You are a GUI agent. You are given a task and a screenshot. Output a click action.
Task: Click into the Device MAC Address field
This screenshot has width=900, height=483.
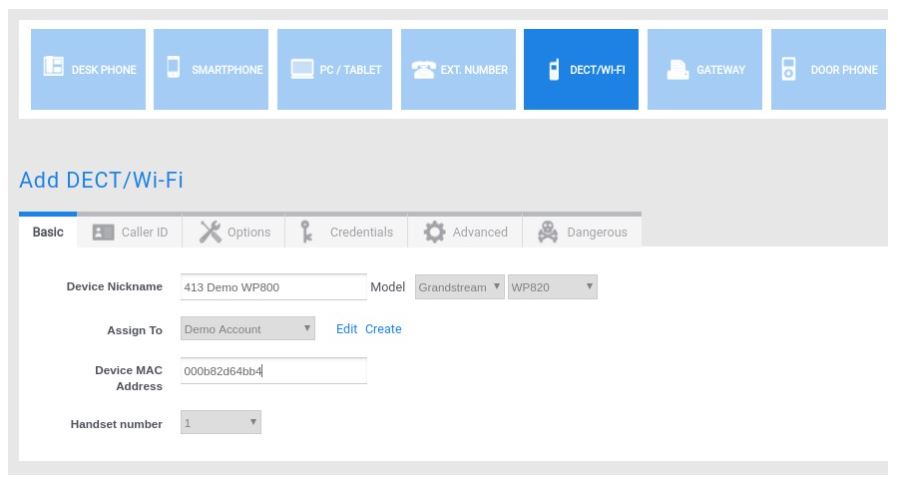[273, 370]
